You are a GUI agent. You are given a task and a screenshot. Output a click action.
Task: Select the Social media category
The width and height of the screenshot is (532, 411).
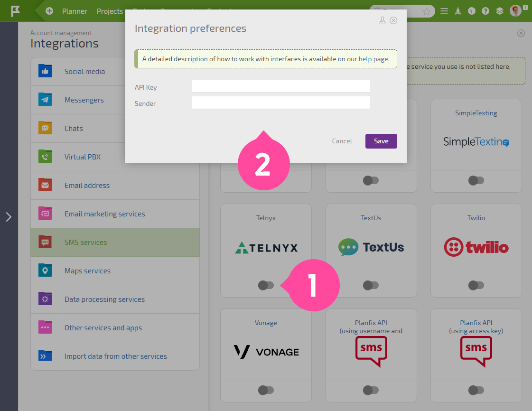tap(115, 71)
